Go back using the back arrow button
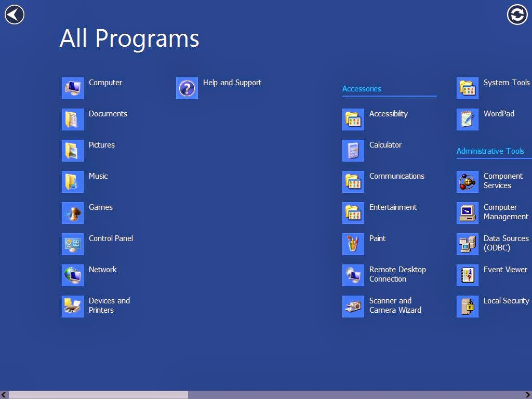This screenshot has height=399, width=532. (14, 14)
